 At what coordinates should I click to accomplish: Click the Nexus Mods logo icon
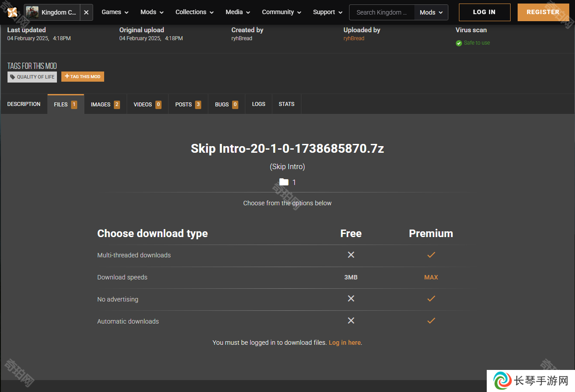coord(12,12)
